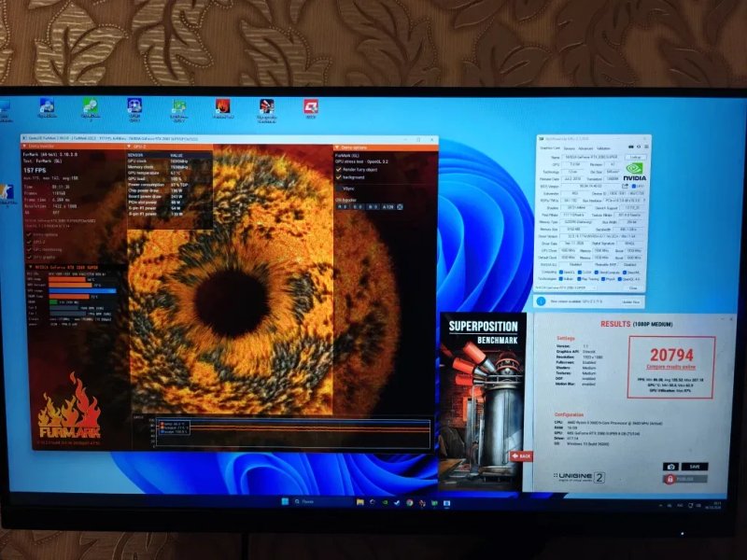The image size is (747, 560).
Task: Click the GPU-Z refresh icon
Action: pyautogui.click(x=639, y=147)
